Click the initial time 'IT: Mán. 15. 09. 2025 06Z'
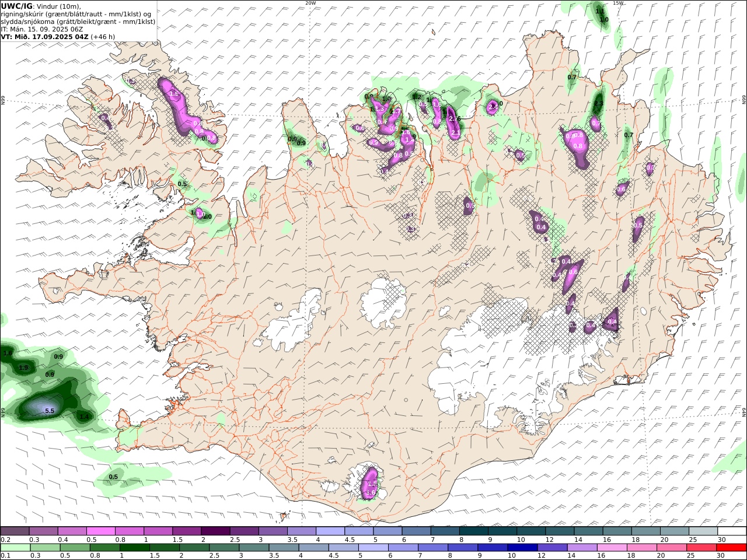The height and width of the screenshot is (560, 747). pyautogui.click(x=41, y=29)
